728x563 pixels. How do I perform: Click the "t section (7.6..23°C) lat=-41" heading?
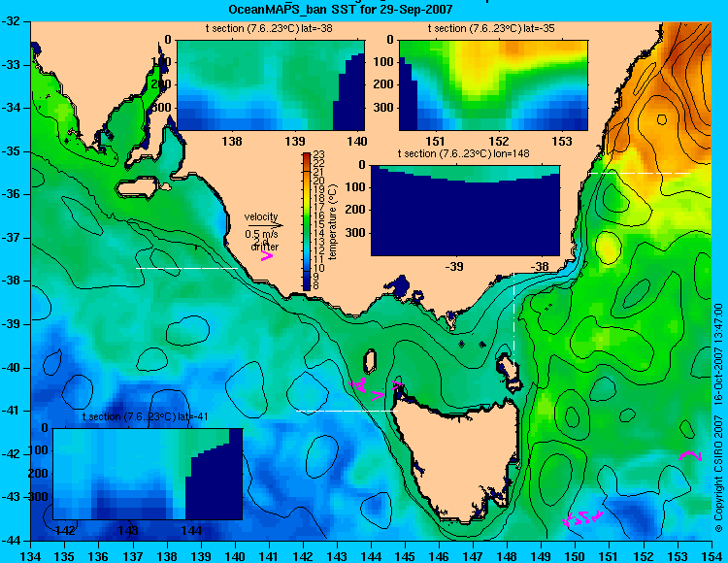click(145, 416)
